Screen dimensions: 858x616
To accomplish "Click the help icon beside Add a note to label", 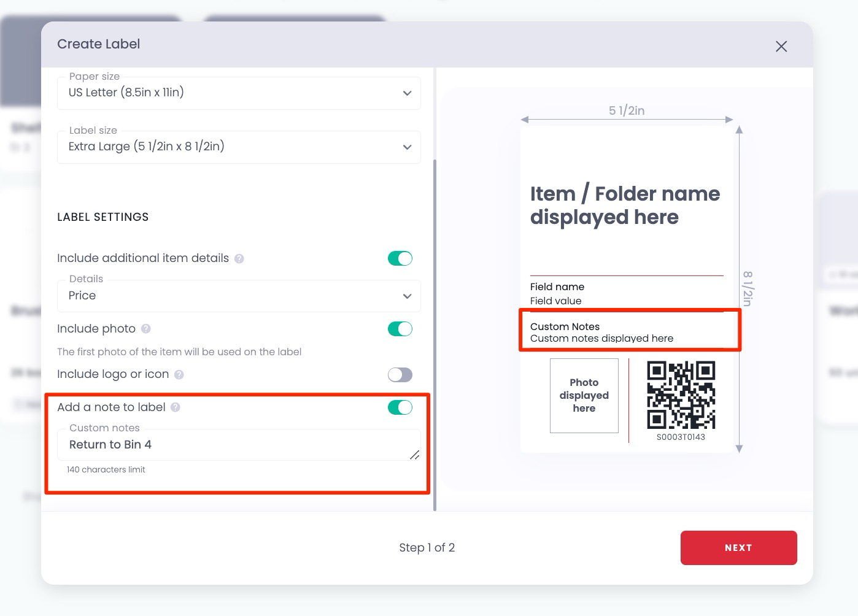I will pyautogui.click(x=176, y=407).
